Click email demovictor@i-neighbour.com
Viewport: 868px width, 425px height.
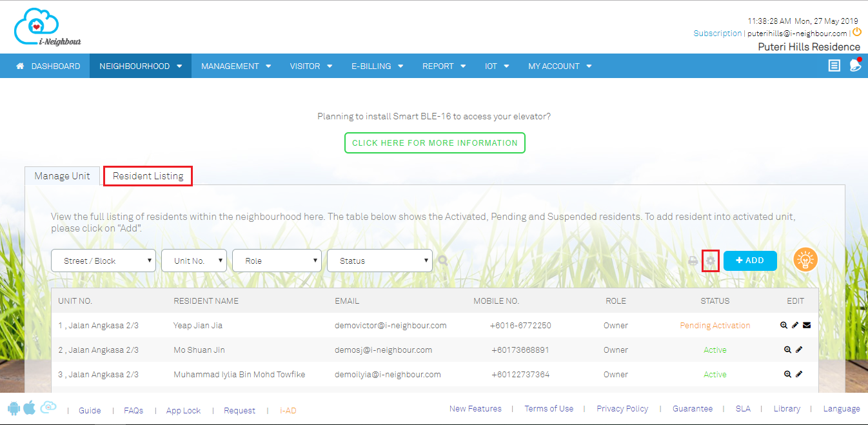pyautogui.click(x=391, y=326)
